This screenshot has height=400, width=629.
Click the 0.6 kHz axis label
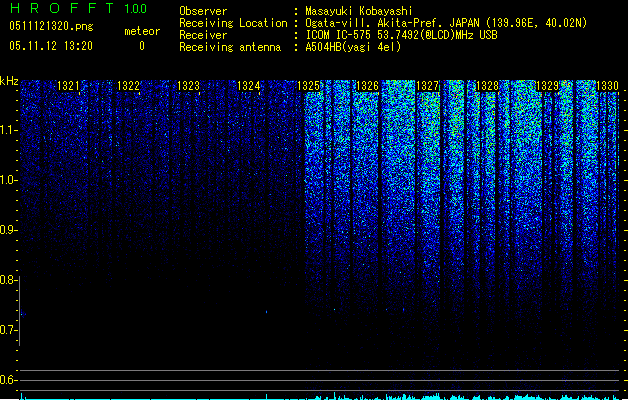click(8, 380)
